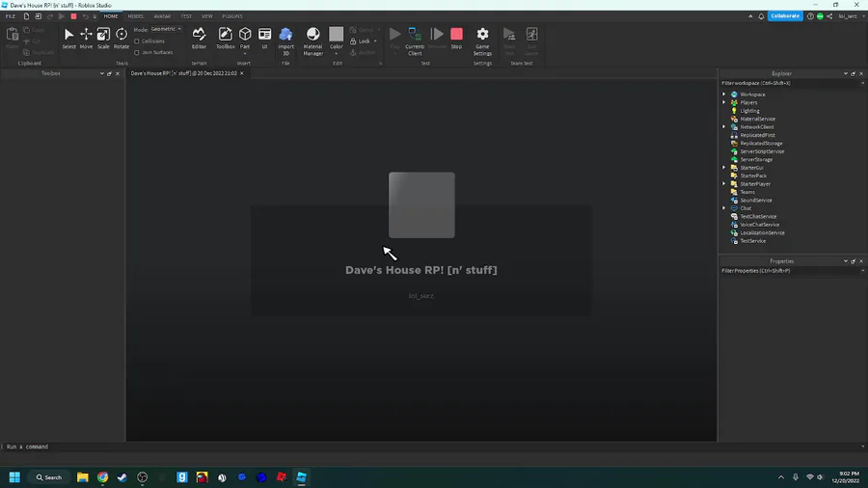Switch to the TEST ribbon tab

click(x=186, y=16)
